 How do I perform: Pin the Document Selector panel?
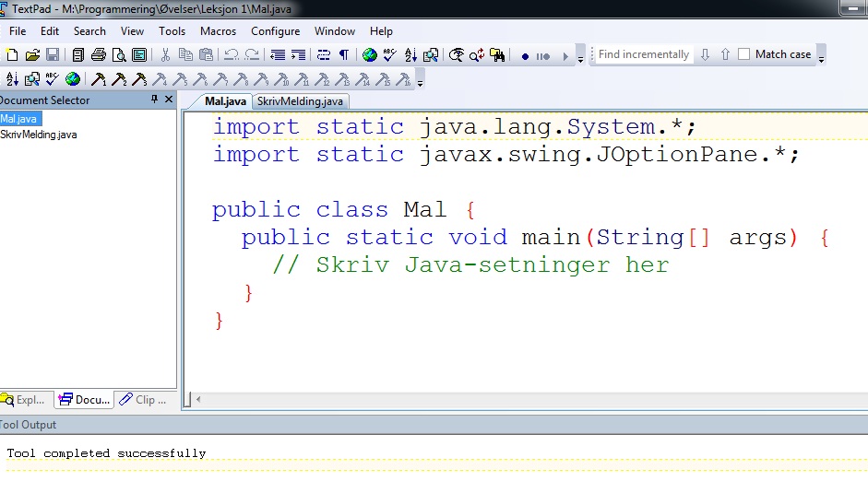tap(154, 100)
